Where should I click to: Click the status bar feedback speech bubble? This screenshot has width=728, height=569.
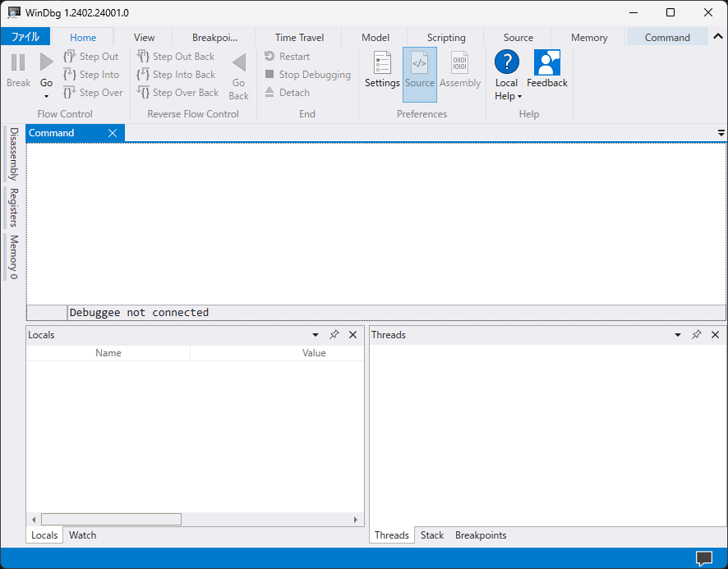click(x=704, y=558)
